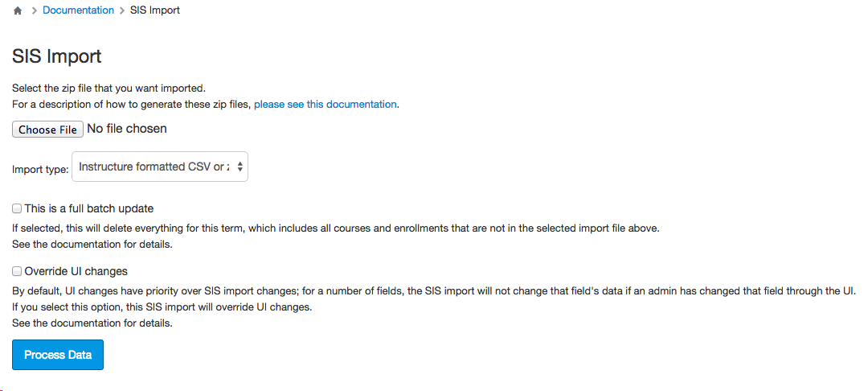Click the 'Override UI changes' label text
The image size is (868, 391).
pos(76,271)
